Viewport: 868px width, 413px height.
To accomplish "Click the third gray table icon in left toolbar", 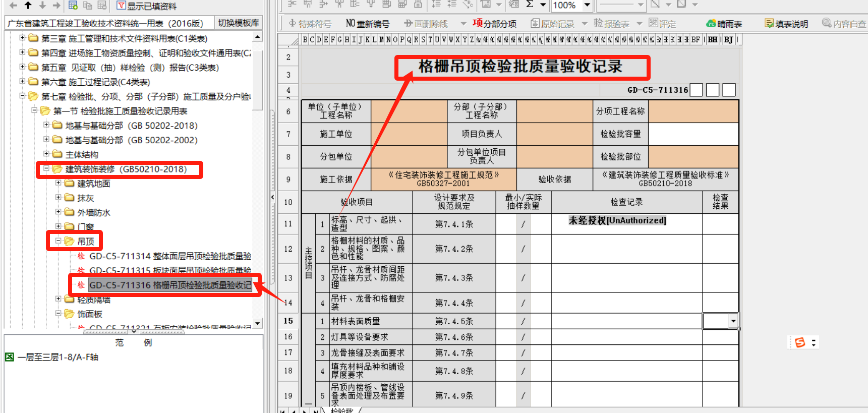I will click(102, 5).
